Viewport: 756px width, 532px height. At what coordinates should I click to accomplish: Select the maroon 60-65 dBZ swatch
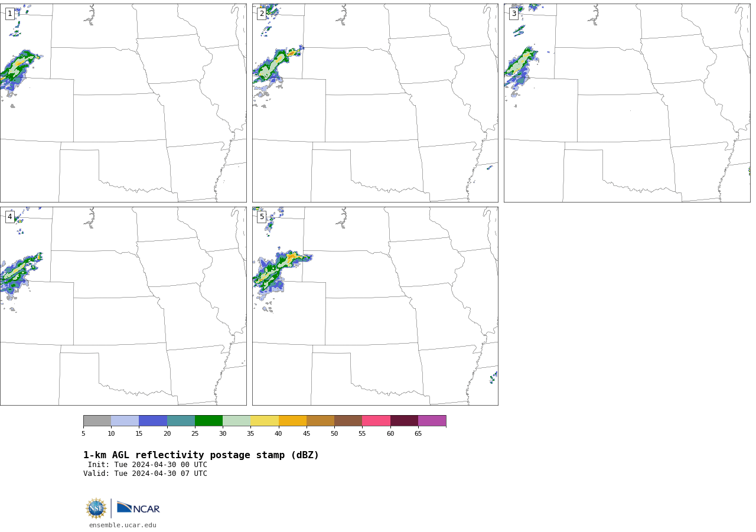(404, 420)
